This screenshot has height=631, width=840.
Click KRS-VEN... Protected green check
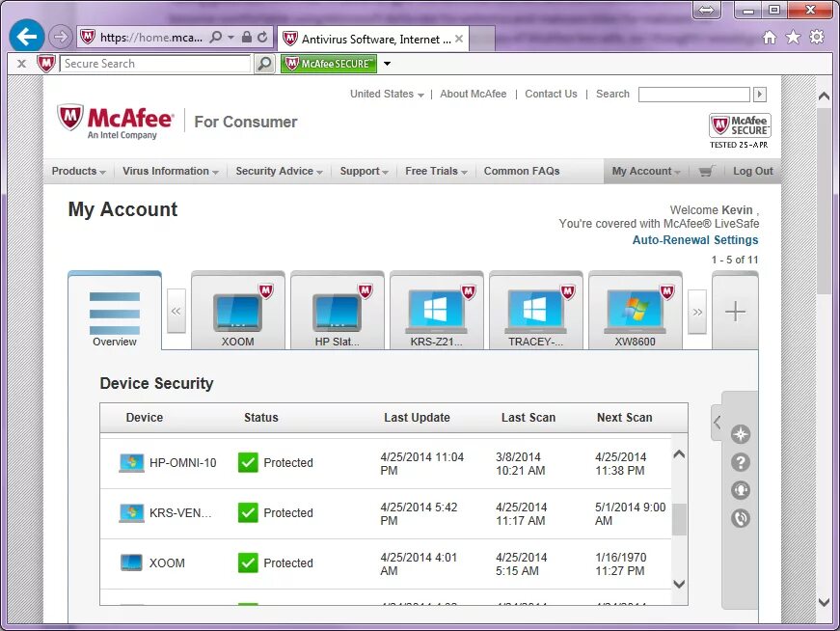click(248, 513)
